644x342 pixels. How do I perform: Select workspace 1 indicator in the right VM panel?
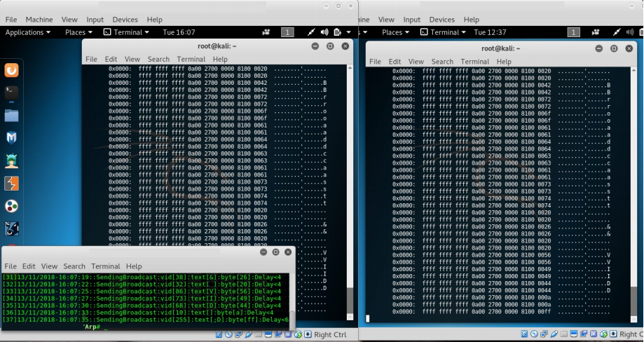[574, 32]
